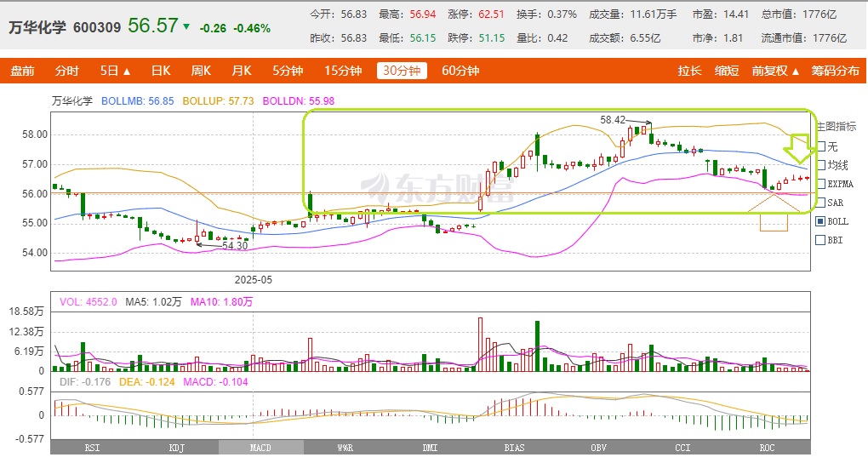868x463 pixels.
Task: Open the 分时 intraday chart tab
Action: 66,71
